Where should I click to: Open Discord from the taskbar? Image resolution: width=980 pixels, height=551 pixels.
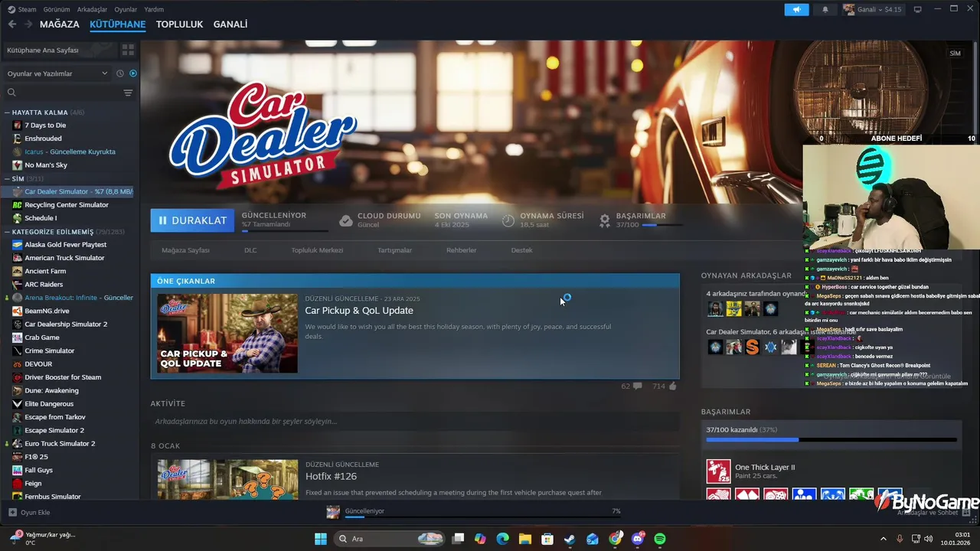(x=638, y=539)
